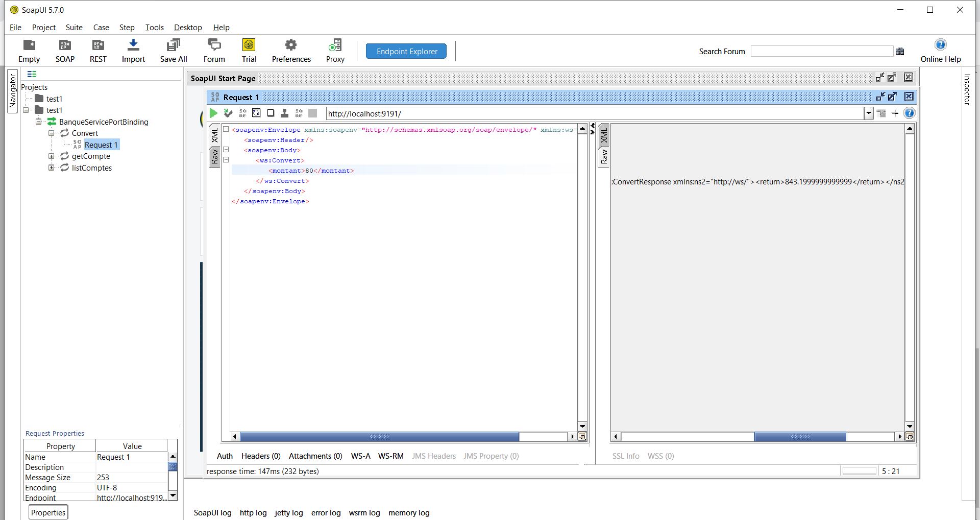Open the Tools menu
980x520 pixels.
coord(154,27)
